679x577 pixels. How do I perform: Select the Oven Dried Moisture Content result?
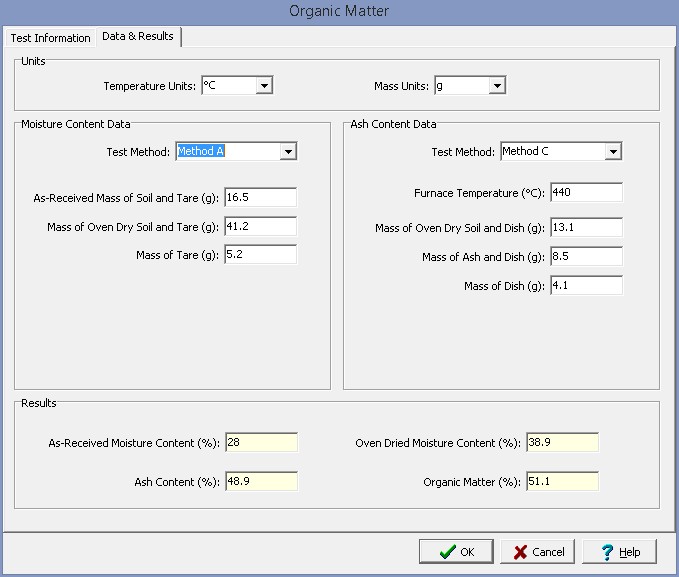pyautogui.click(x=561, y=443)
